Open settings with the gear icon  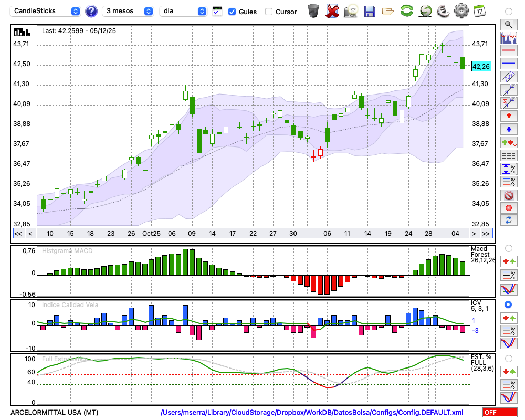(x=461, y=11)
